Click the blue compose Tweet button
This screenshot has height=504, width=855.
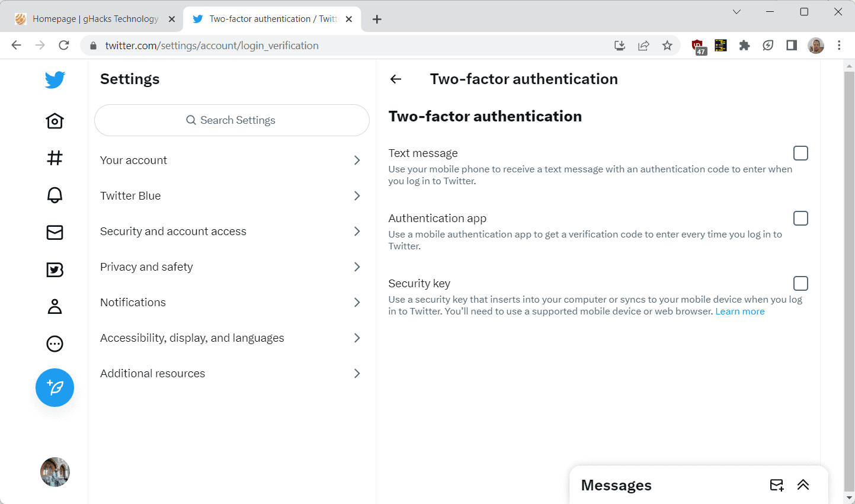click(x=55, y=387)
